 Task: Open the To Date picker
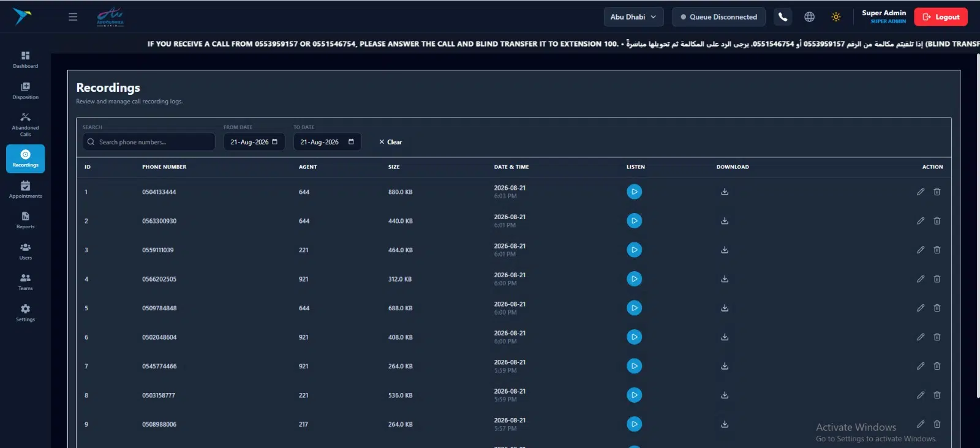[327, 142]
